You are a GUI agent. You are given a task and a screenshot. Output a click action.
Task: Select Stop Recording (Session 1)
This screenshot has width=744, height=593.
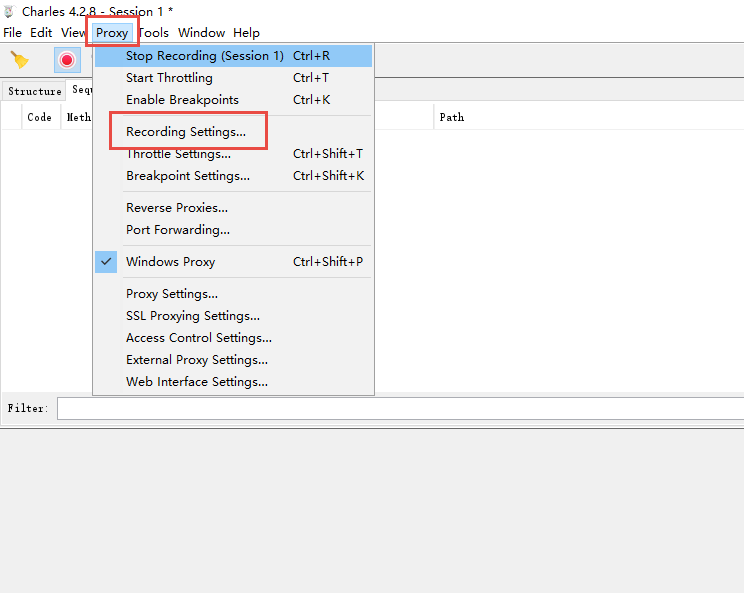pyautogui.click(x=233, y=56)
